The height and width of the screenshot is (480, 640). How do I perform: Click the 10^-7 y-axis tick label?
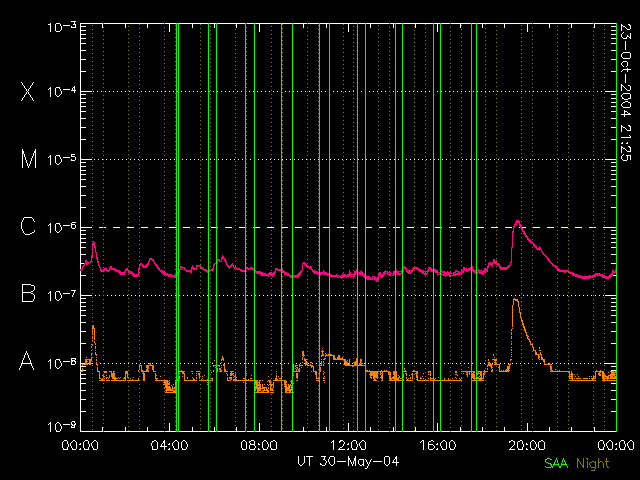pos(62,295)
